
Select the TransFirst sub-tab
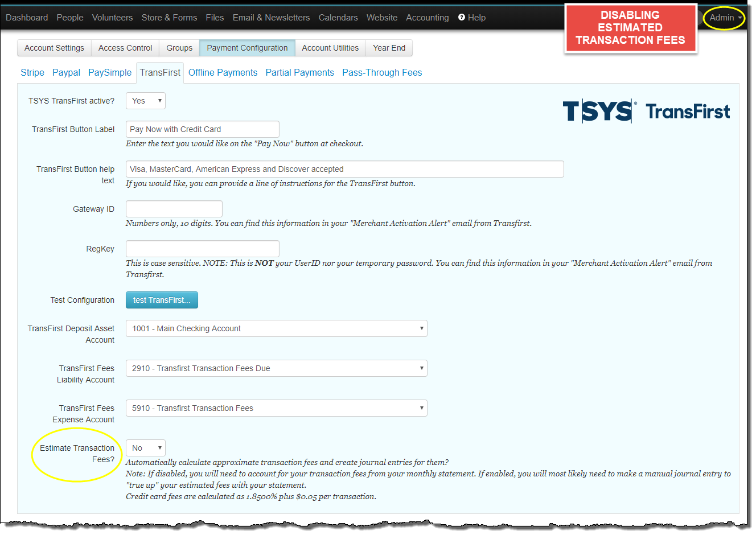point(160,72)
